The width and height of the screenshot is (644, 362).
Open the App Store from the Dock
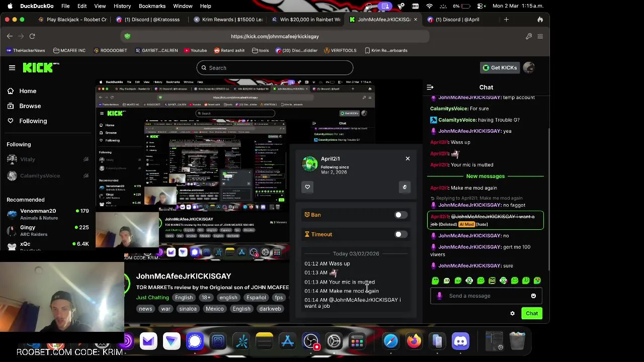coord(287,341)
